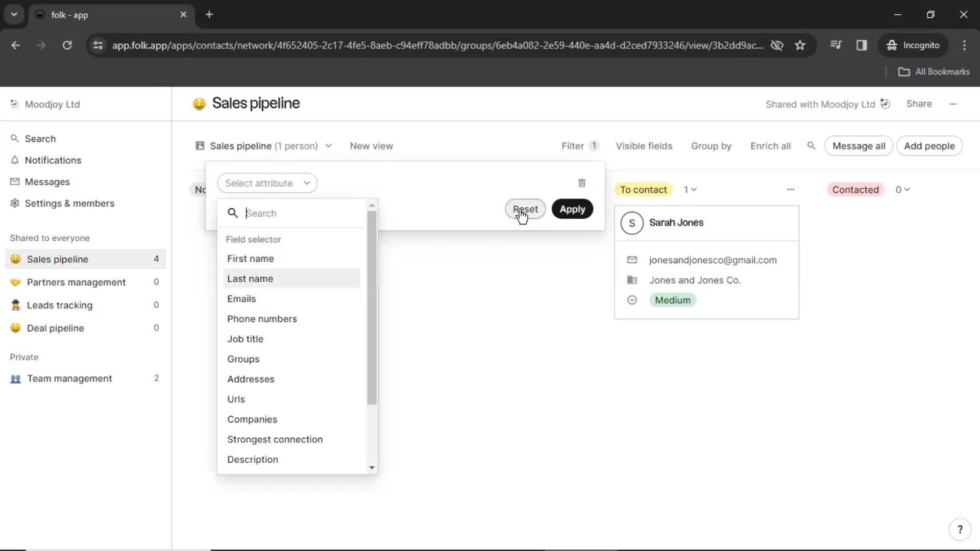980x551 pixels.
Task: Open Team management group
Action: click(85, 379)
